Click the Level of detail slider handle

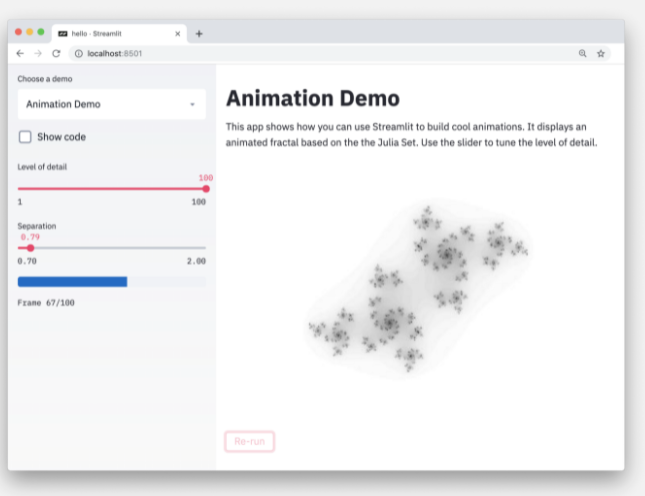pyautogui.click(x=206, y=189)
